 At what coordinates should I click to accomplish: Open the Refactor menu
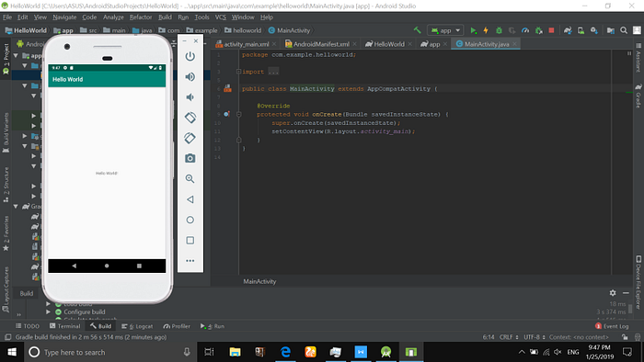tap(141, 17)
